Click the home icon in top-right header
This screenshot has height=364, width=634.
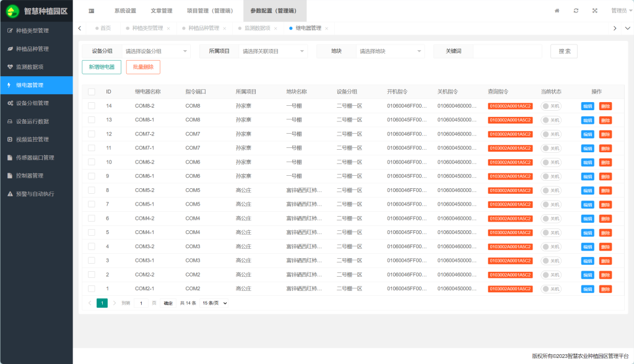(x=557, y=11)
